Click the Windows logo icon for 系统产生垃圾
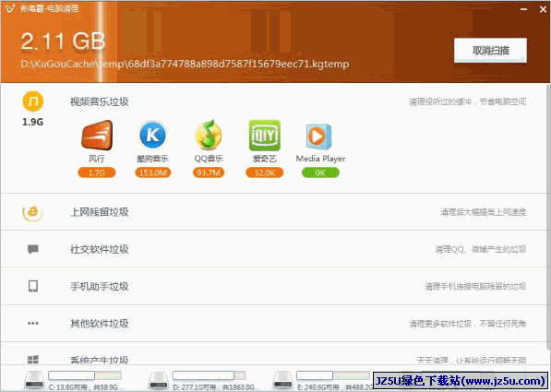The width and height of the screenshot is (551, 392). 33,360
